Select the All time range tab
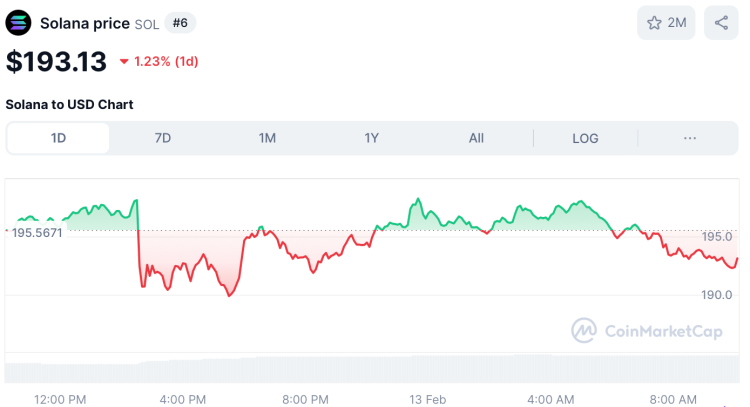The height and width of the screenshot is (407, 750). tap(476, 138)
